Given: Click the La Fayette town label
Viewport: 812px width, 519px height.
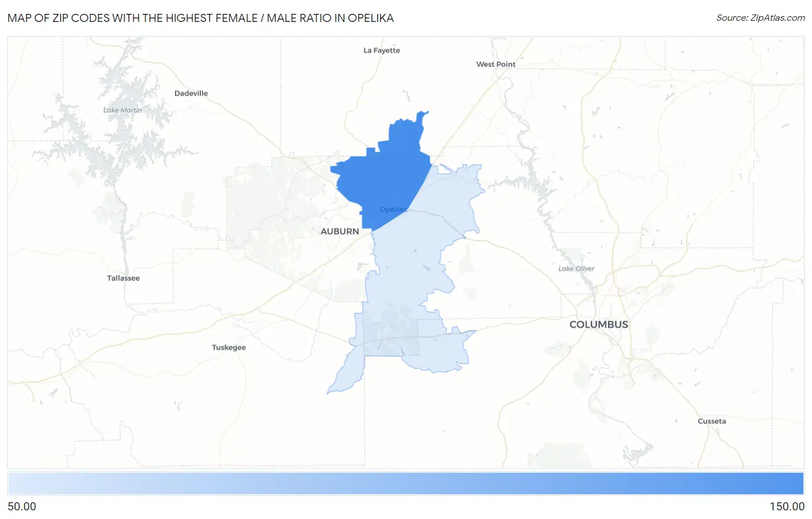Looking at the screenshot, I should click(x=382, y=50).
